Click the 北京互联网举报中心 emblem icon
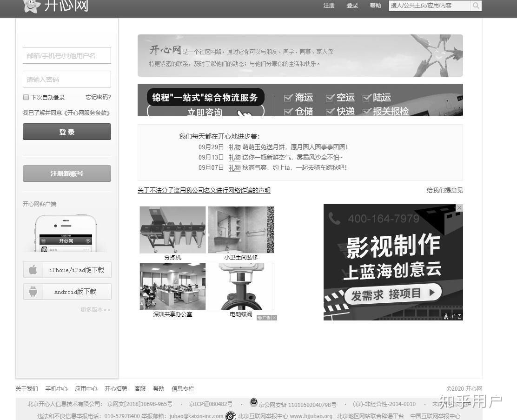 (x=231, y=416)
